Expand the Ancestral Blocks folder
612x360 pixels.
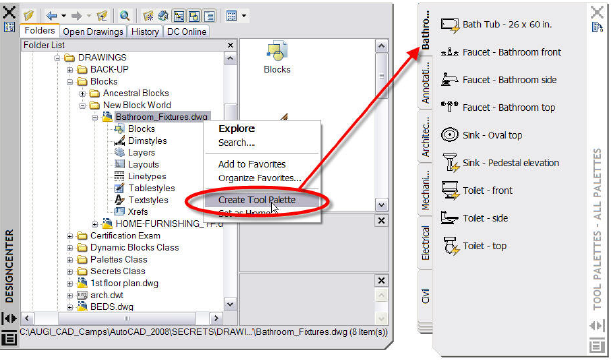pyautogui.click(x=82, y=94)
